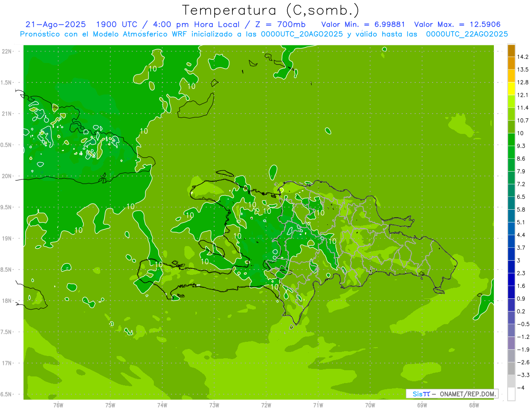Pick the swatch between 11.4 and 10.7

[x=511, y=114]
